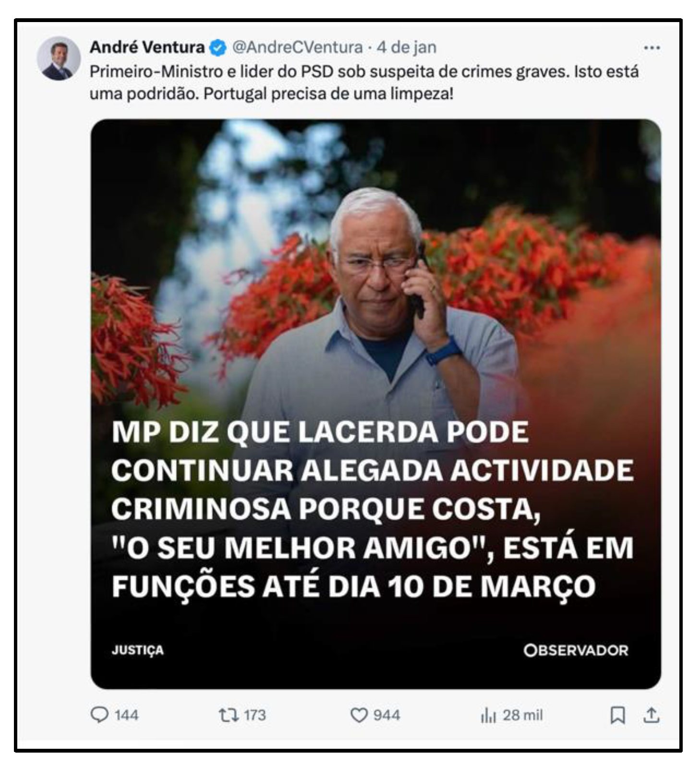
Task: Open the view analytics bar chart icon
Action: point(488,716)
